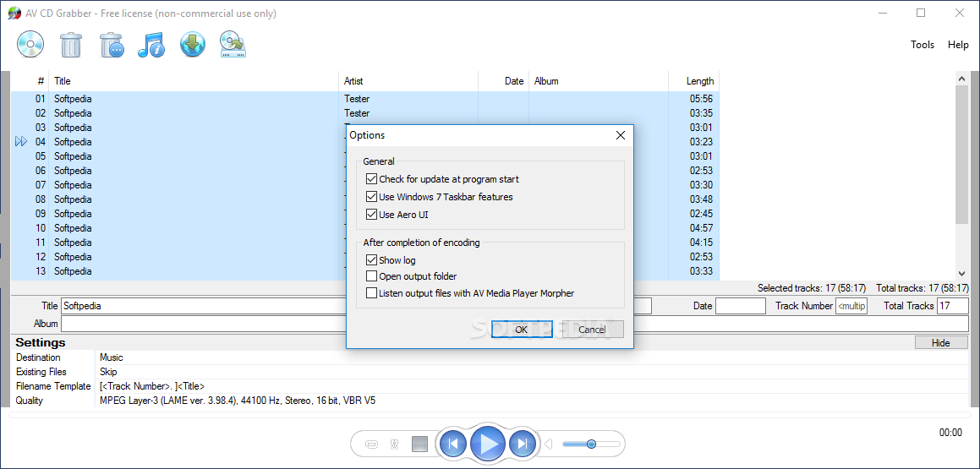
Task: Click the shuffle icon in player controls
Action: (x=394, y=444)
